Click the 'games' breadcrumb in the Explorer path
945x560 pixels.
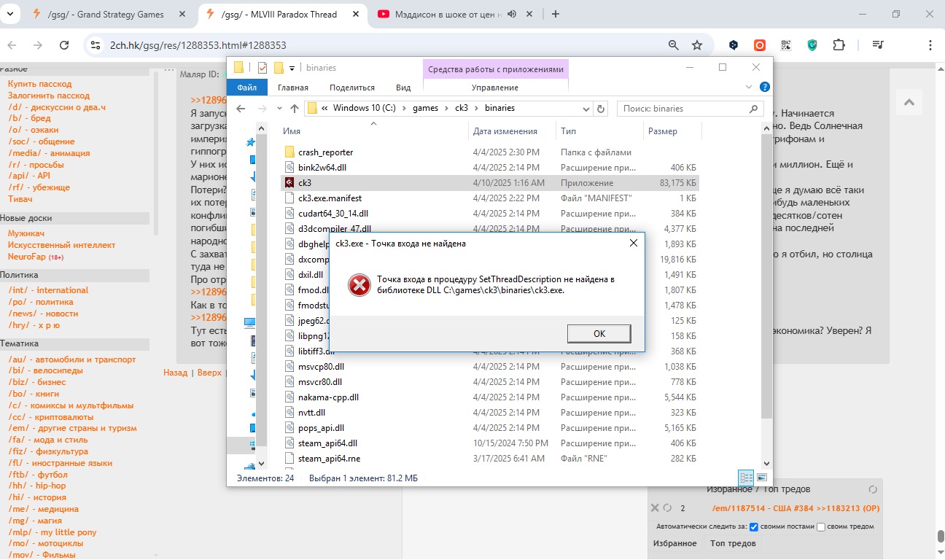click(425, 108)
